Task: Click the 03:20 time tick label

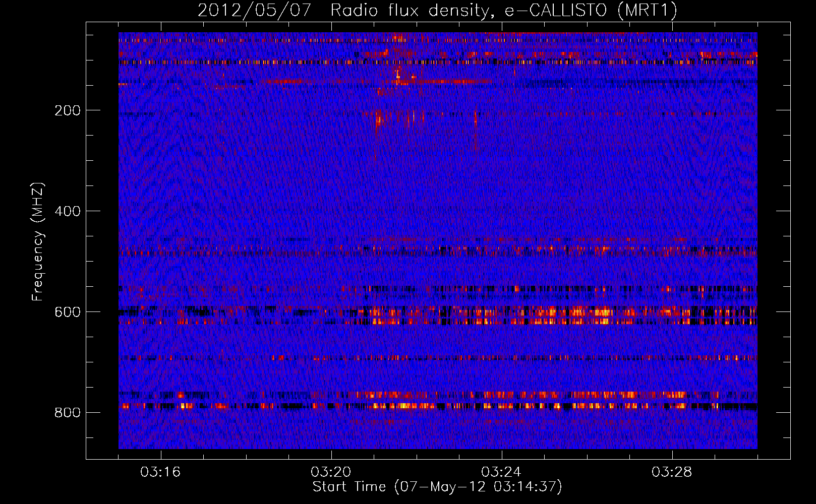Action: [331, 472]
